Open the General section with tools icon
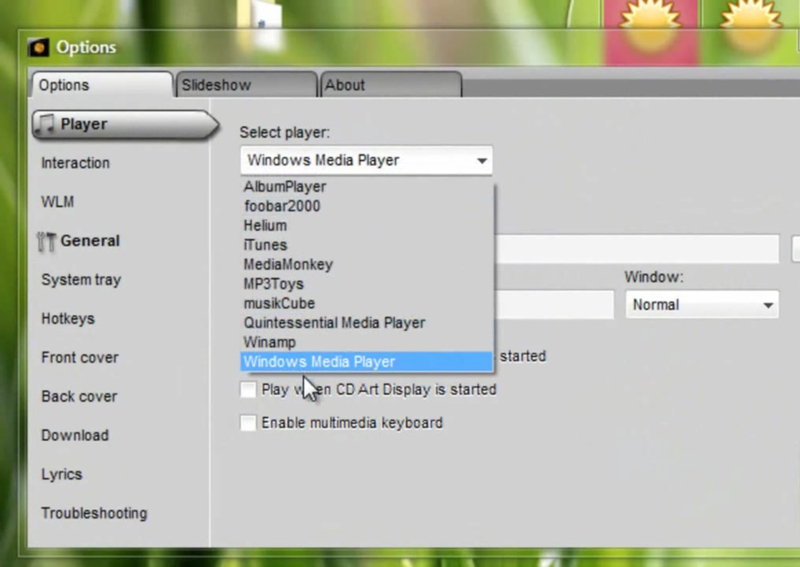 pos(78,241)
